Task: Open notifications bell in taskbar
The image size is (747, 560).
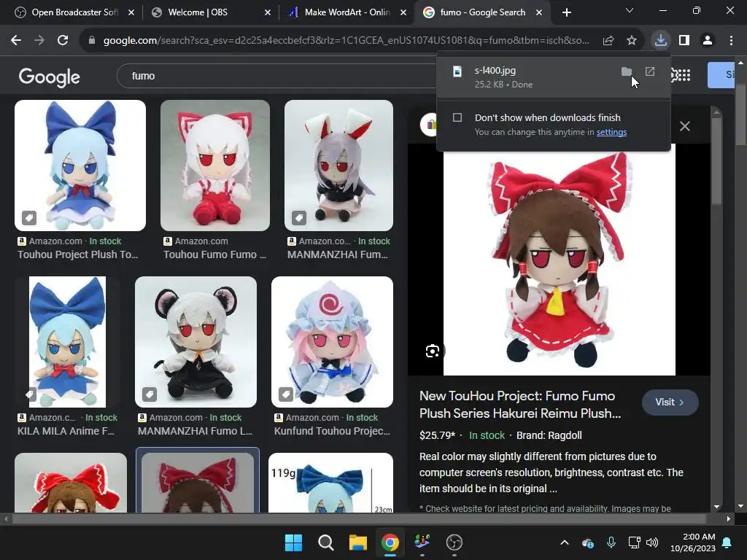Action: [727, 542]
